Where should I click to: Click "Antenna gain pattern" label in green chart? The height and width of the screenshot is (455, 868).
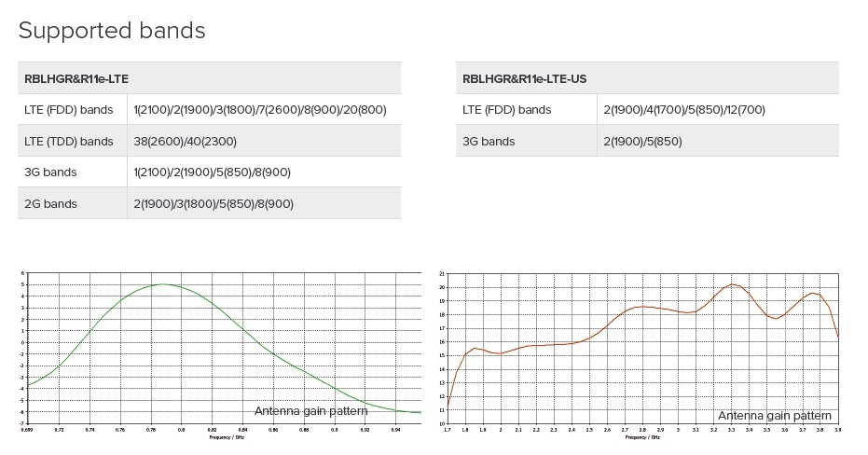(x=310, y=411)
